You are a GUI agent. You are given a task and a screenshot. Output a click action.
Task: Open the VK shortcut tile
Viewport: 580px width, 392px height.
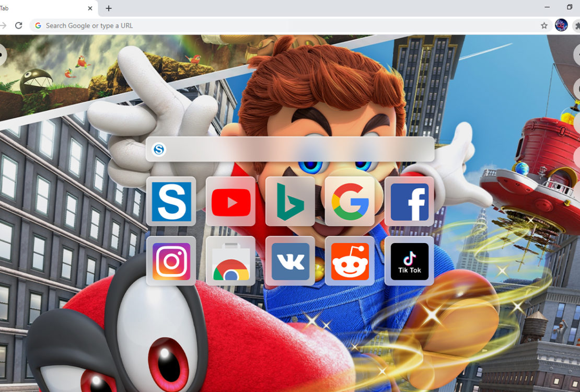tap(290, 261)
